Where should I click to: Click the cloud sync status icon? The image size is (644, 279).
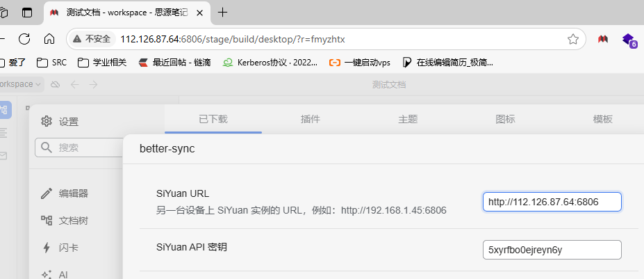click(55, 84)
